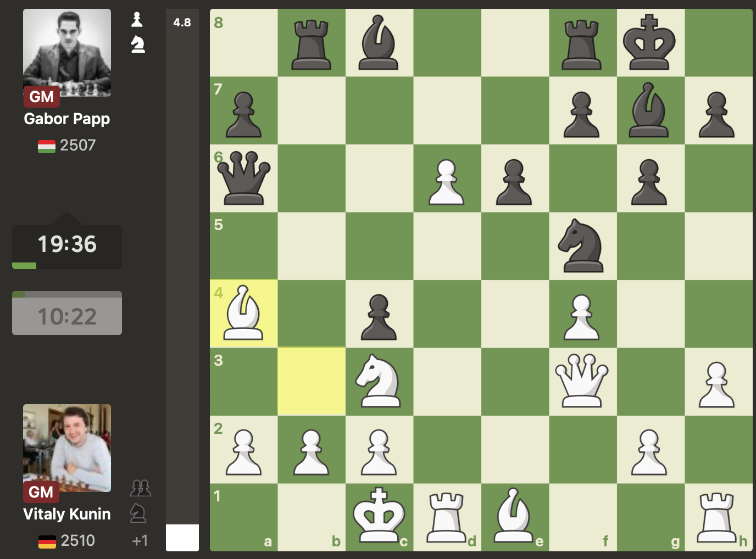
Task: Click the GM title badge on Kunin
Action: (41, 492)
